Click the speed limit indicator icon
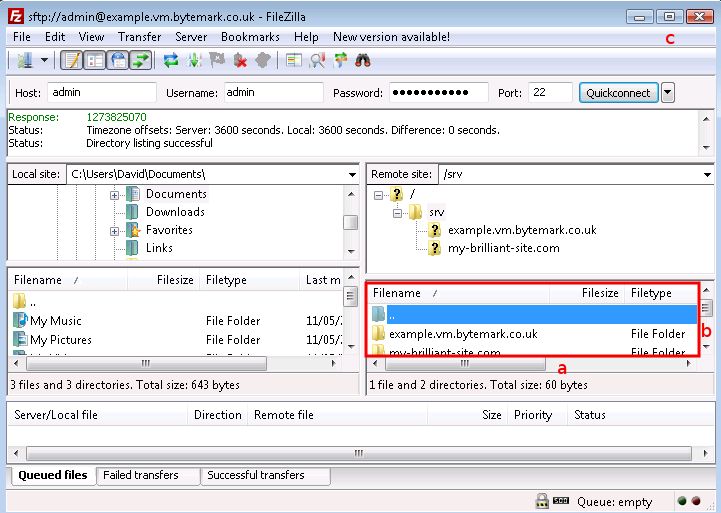This screenshot has width=721, height=513. pyautogui.click(x=561, y=500)
